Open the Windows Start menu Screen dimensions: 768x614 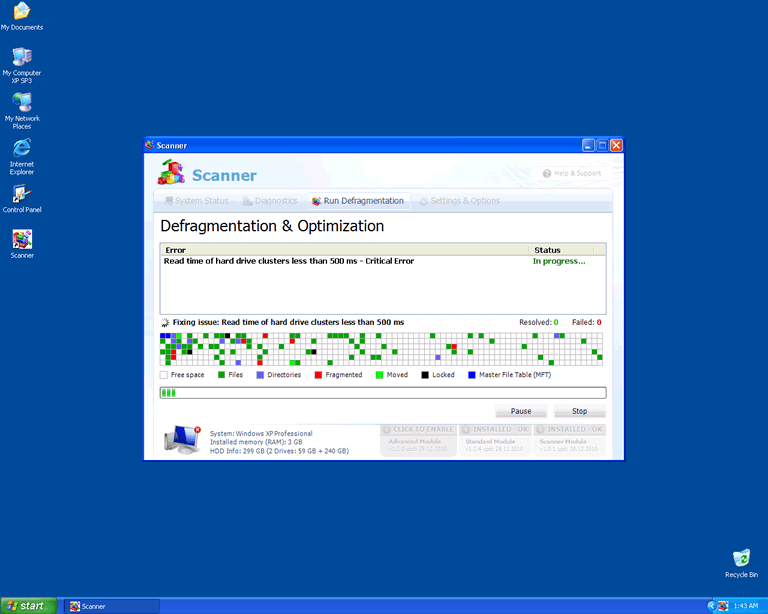pos(27,606)
